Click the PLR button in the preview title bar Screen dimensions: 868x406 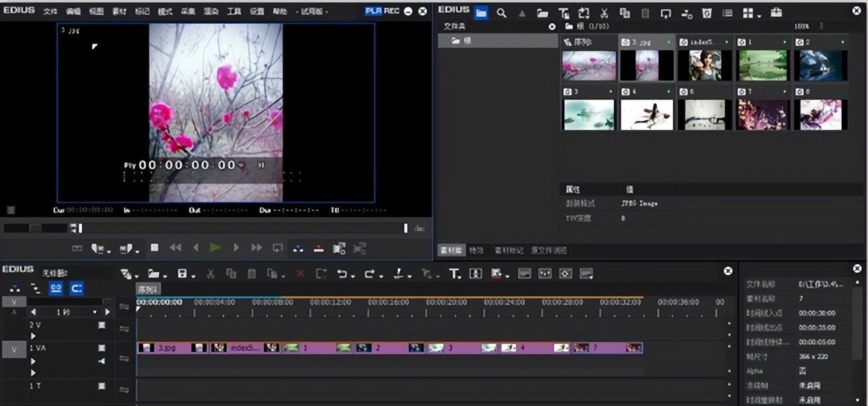[x=373, y=11]
